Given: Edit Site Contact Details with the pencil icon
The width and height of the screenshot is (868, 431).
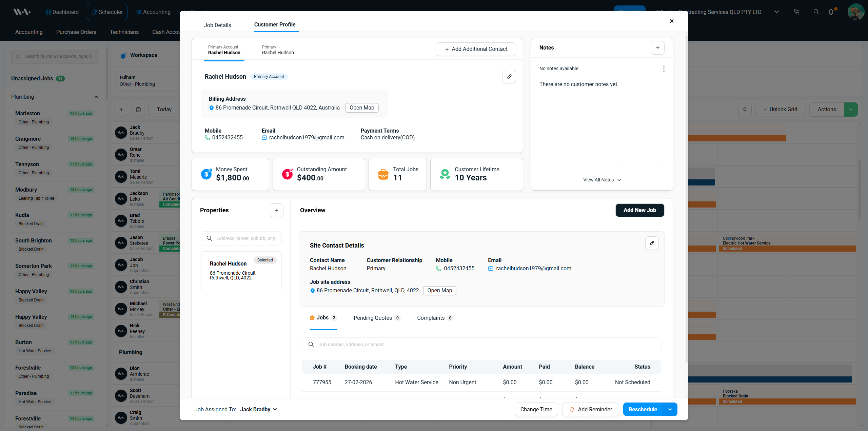Looking at the screenshot, I should coord(652,243).
